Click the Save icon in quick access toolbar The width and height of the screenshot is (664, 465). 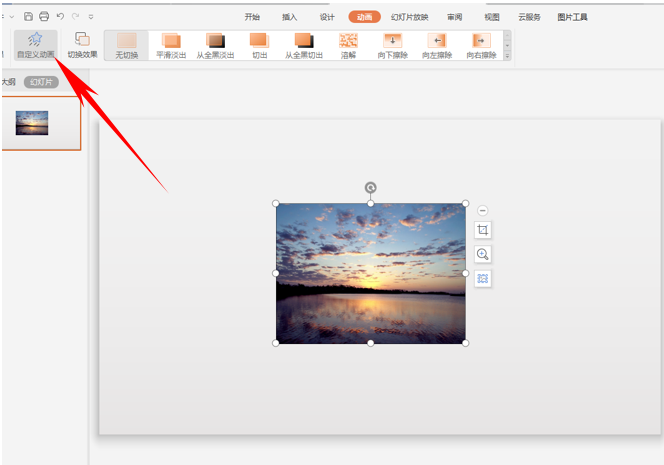tap(28, 17)
